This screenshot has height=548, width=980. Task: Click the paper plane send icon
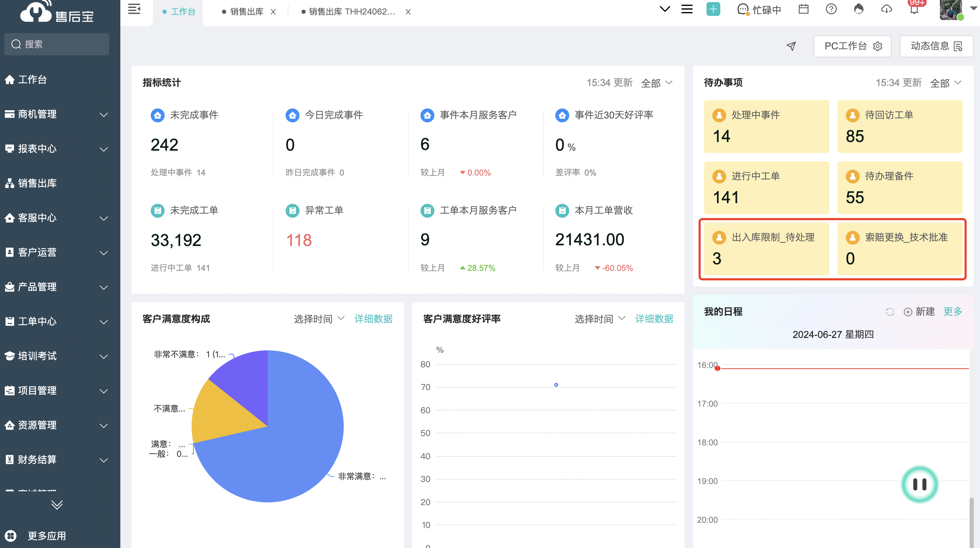791,46
